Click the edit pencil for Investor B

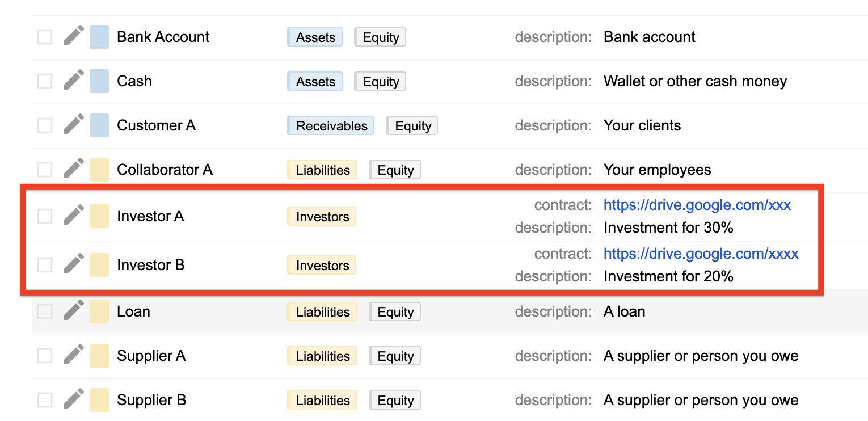tap(73, 264)
